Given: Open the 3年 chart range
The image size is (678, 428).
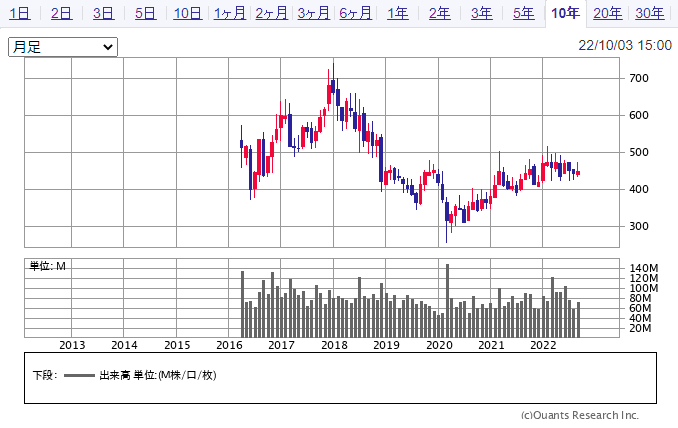Looking at the screenshot, I should (x=481, y=13).
